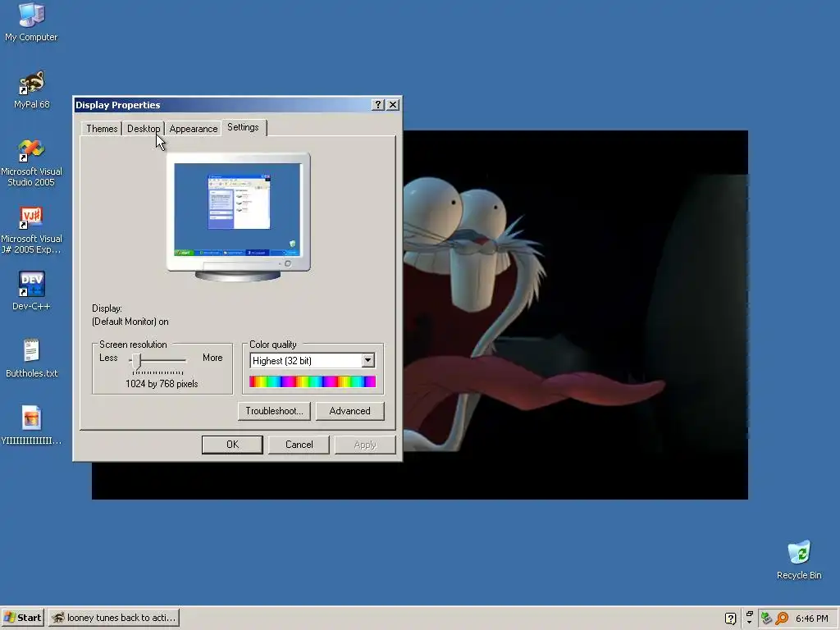The width and height of the screenshot is (840, 630).
Task: Confirm with the OK button
Action: click(x=232, y=445)
